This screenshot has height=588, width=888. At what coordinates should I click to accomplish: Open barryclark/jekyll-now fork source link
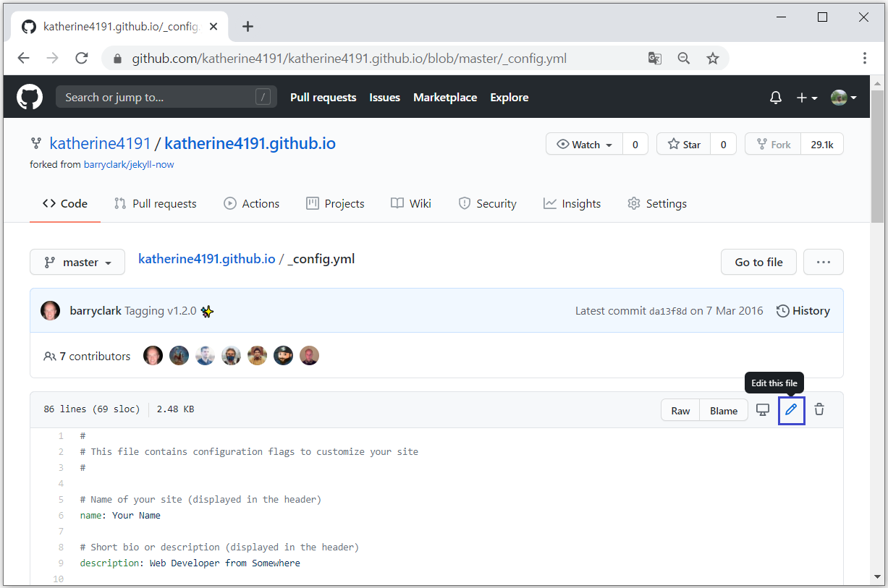[x=129, y=165]
